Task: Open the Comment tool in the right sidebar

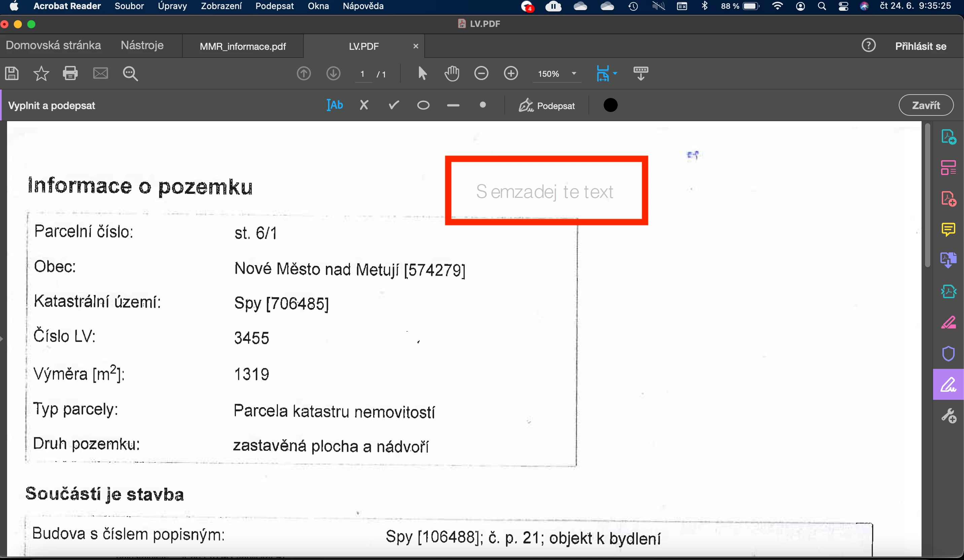Action: [x=948, y=230]
